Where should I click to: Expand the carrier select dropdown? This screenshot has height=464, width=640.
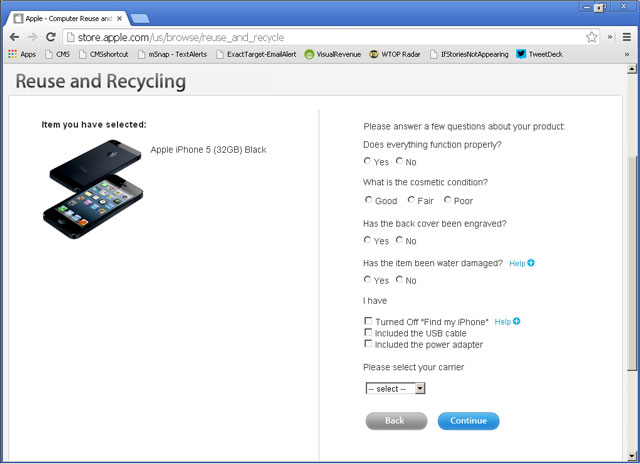click(x=395, y=388)
